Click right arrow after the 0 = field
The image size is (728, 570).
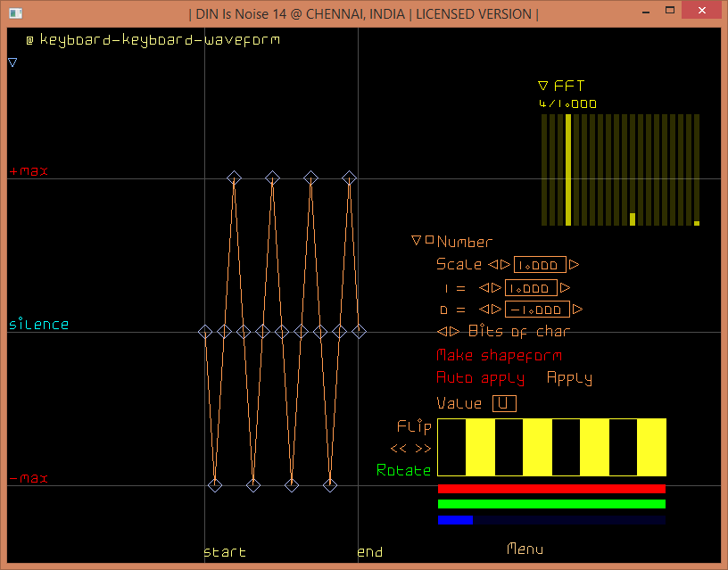pos(578,310)
